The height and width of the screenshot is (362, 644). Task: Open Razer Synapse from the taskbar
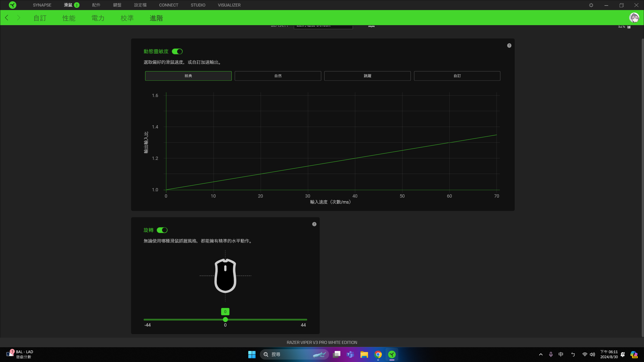pyautogui.click(x=392, y=354)
